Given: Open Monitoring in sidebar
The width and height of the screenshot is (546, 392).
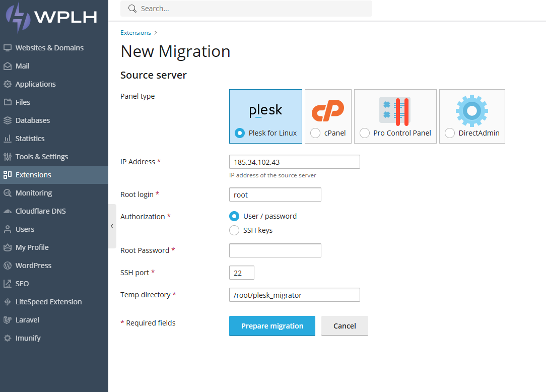Looking at the screenshot, I should (54, 192).
